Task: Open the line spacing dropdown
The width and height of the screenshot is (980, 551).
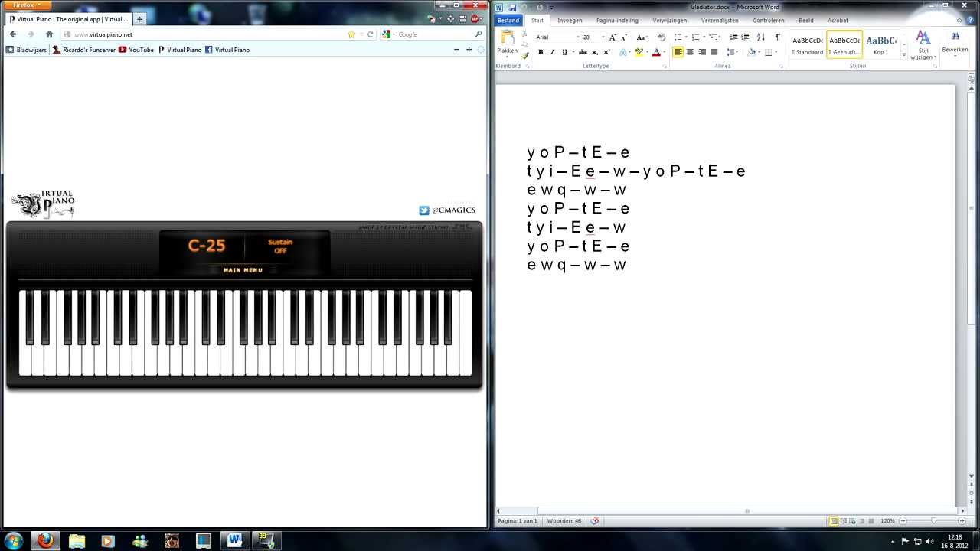Action: [733, 52]
